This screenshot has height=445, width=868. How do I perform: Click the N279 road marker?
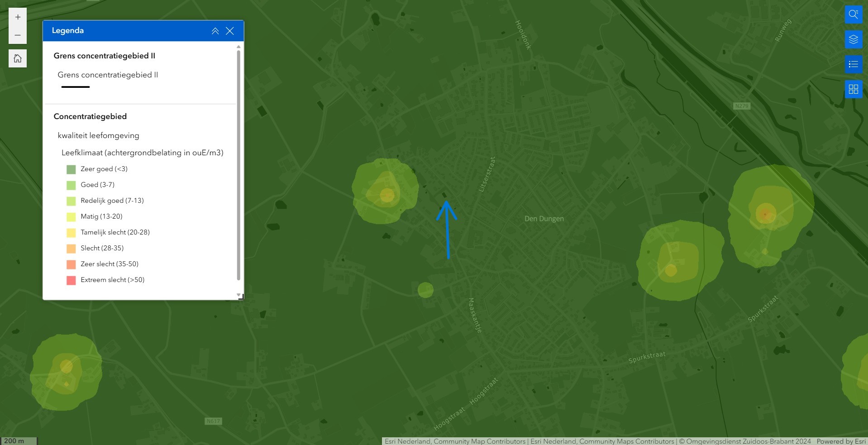click(741, 106)
